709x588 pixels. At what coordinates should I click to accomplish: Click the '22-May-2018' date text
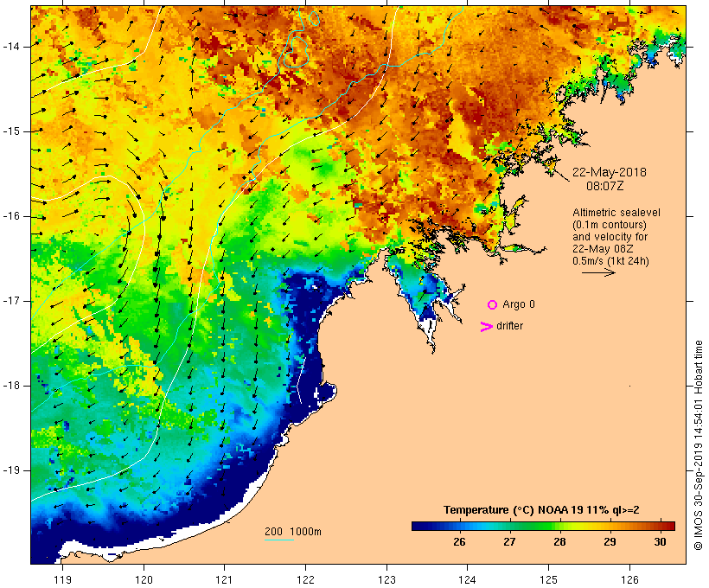pyautogui.click(x=609, y=172)
